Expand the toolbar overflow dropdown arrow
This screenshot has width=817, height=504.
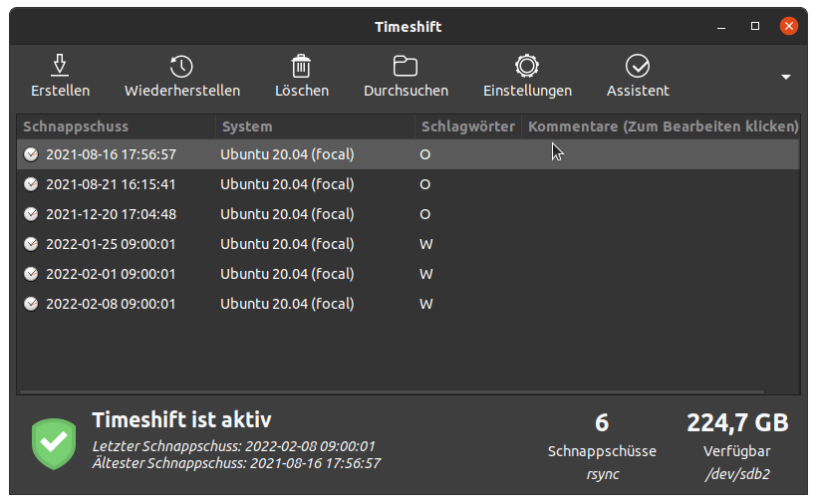[785, 77]
